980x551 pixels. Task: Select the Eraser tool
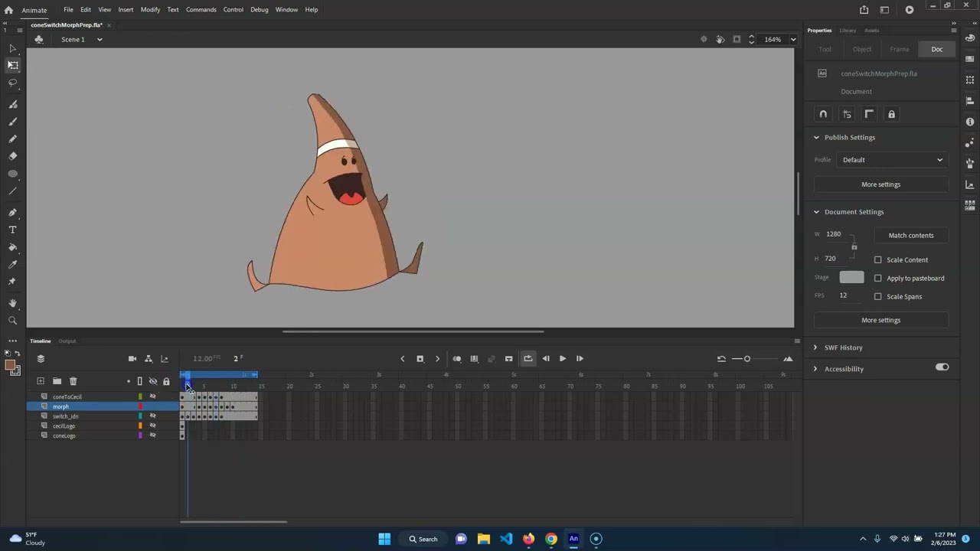[12, 156]
